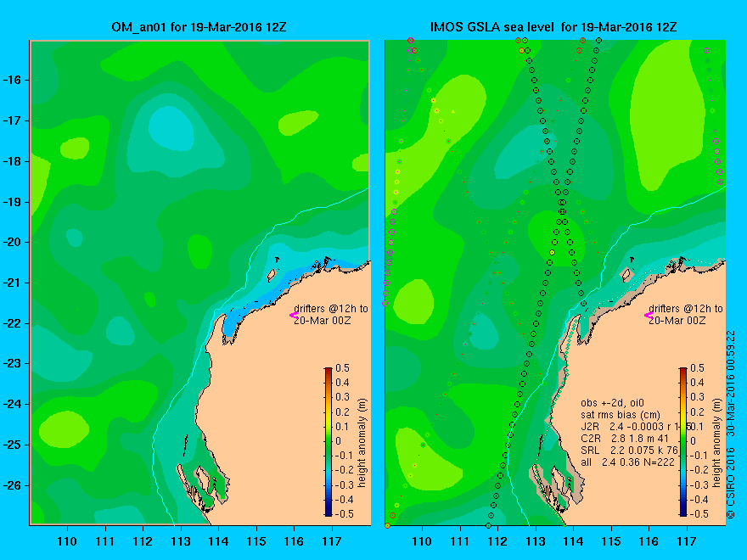Click the "height anomaly (m)" label in the IMOS GSLA panel
The width and height of the screenshot is (747, 560).
point(717,443)
